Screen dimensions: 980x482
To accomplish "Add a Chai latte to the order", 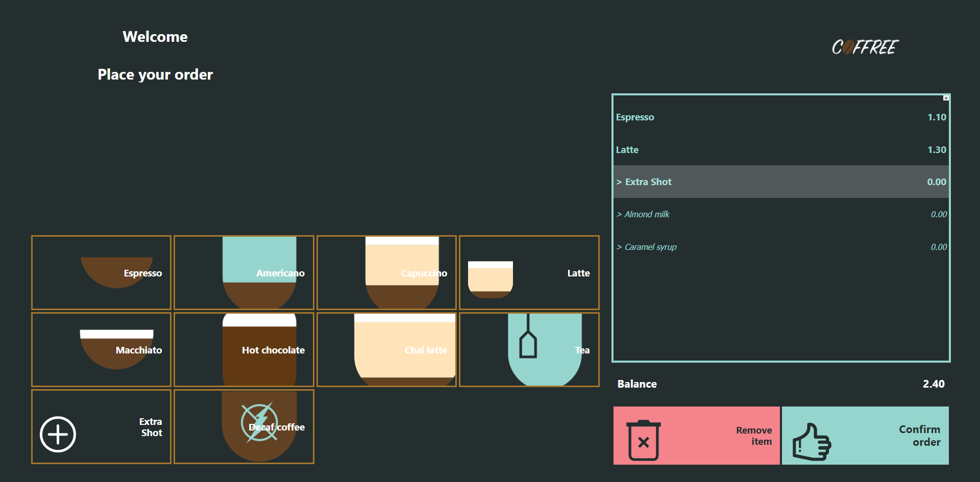I will coord(386,349).
